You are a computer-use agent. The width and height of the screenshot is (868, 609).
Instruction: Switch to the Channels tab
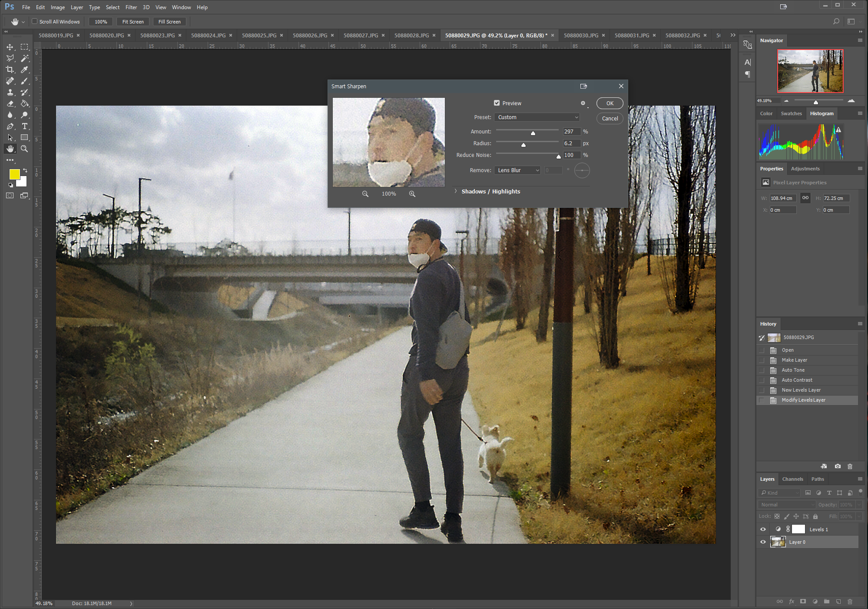pos(792,479)
